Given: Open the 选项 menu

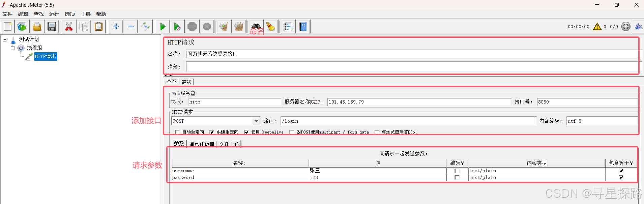Looking at the screenshot, I should [x=70, y=14].
